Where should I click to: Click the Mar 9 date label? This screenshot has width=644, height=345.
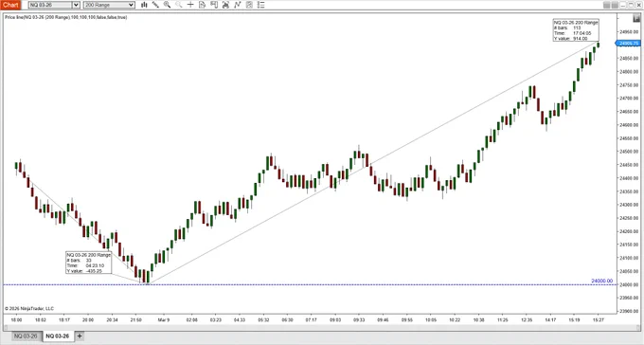coord(164,320)
